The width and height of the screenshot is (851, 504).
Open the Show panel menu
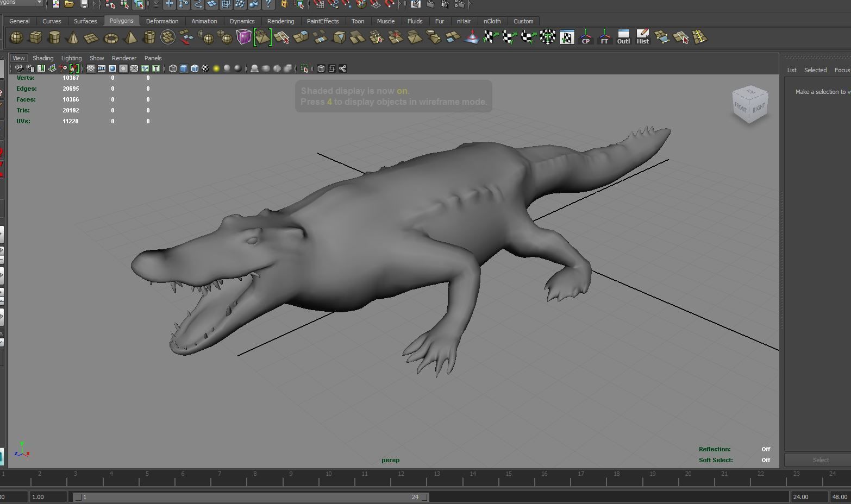(x=97, y=58)
